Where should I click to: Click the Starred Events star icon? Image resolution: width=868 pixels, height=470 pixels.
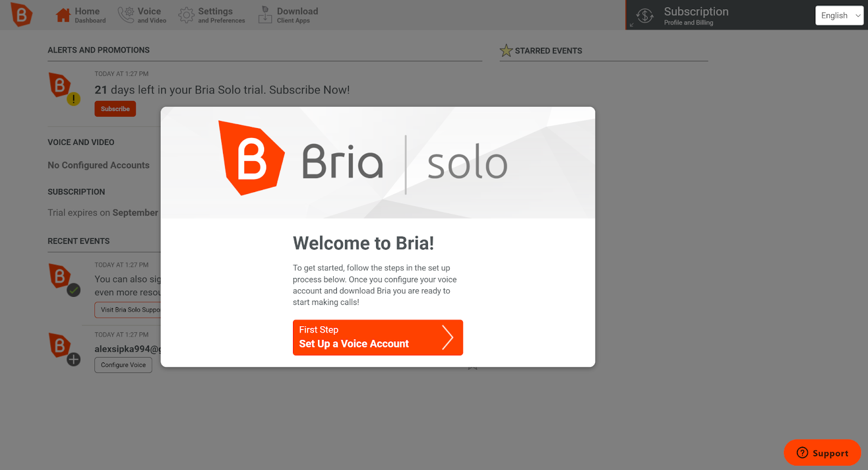coord(506,50)
